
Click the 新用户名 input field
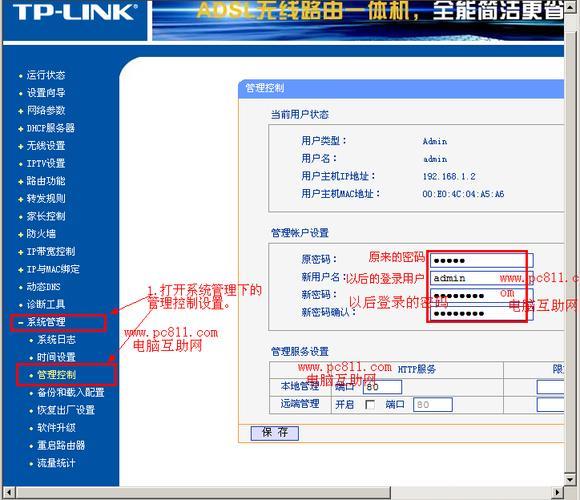click(481, 278)
